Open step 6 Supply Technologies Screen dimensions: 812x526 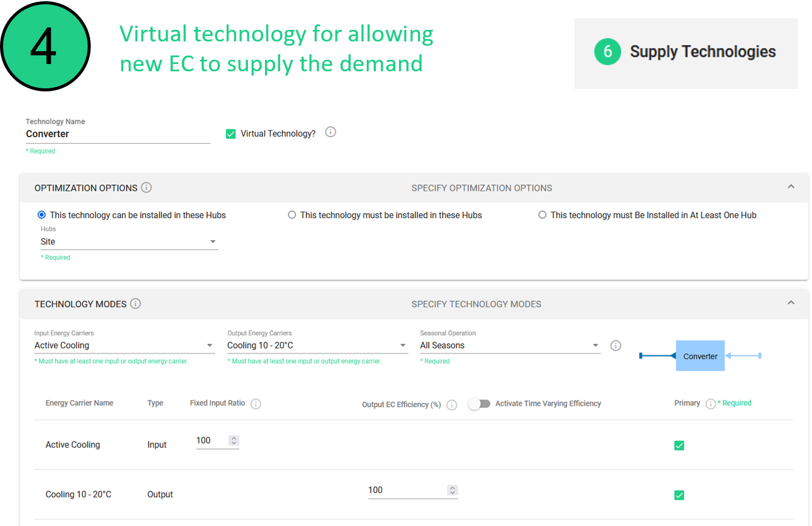(x=685, y=52)
